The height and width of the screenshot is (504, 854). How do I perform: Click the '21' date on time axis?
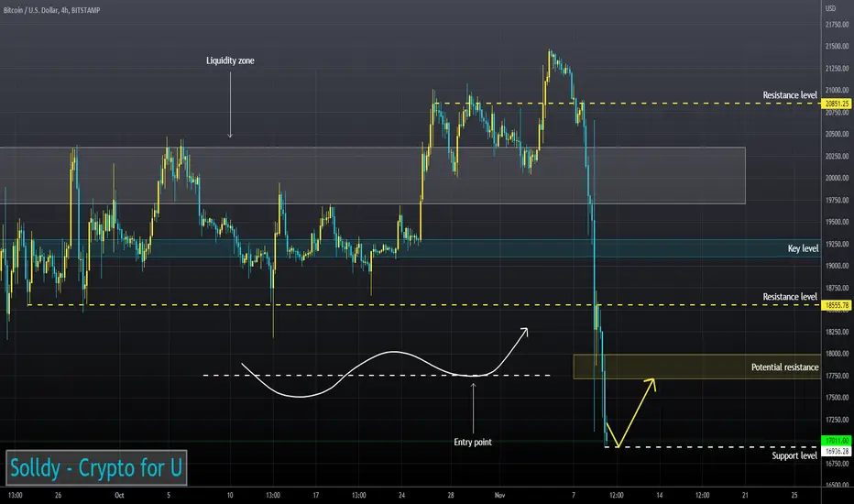tap(745, 495)
